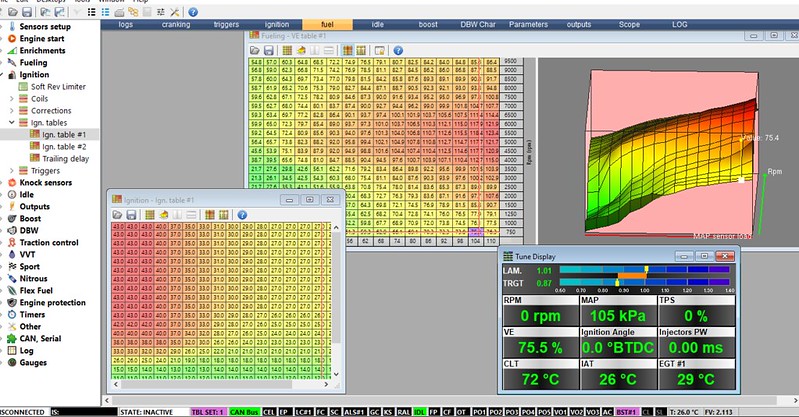Click the RPM gauge showing 0 rpm

540,311
